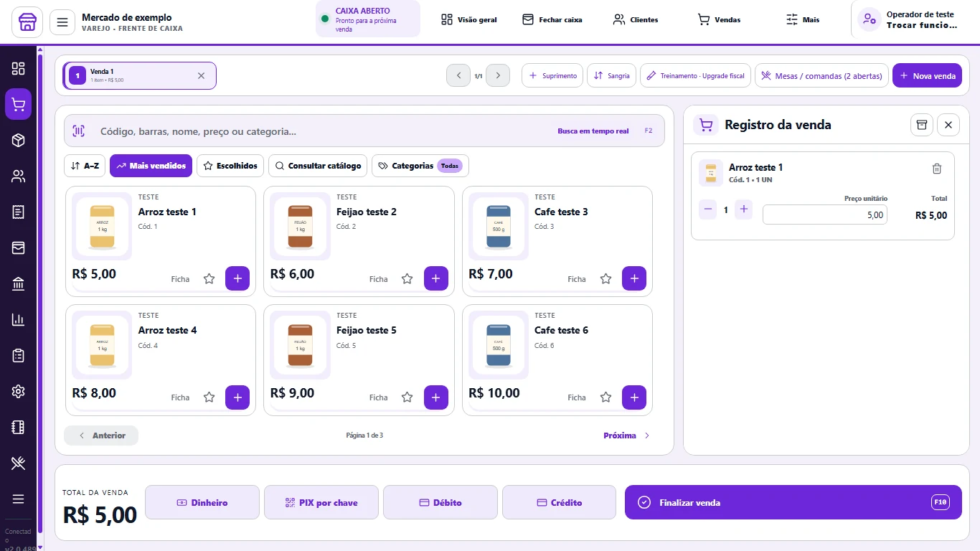Open the dashboard grid icon in sidebar

pos(19,68)
